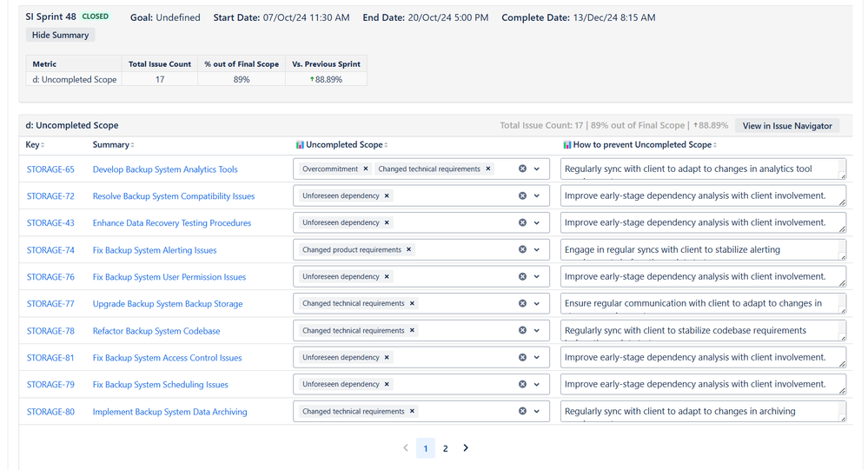Remove Changed product requirements tag on STORAGE-74
Screen dimensions: 868x470
tap(408, 249)
